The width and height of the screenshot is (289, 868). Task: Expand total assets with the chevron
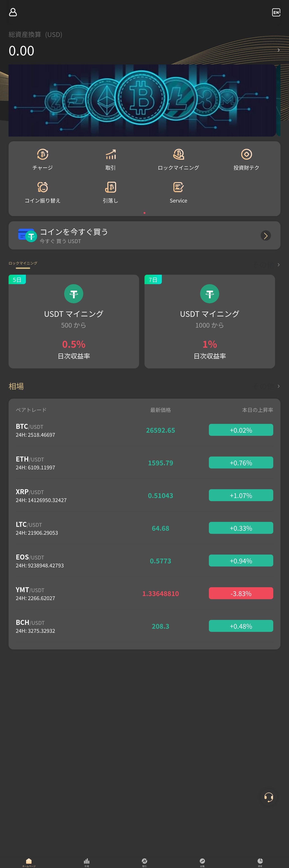coord(278,50)
